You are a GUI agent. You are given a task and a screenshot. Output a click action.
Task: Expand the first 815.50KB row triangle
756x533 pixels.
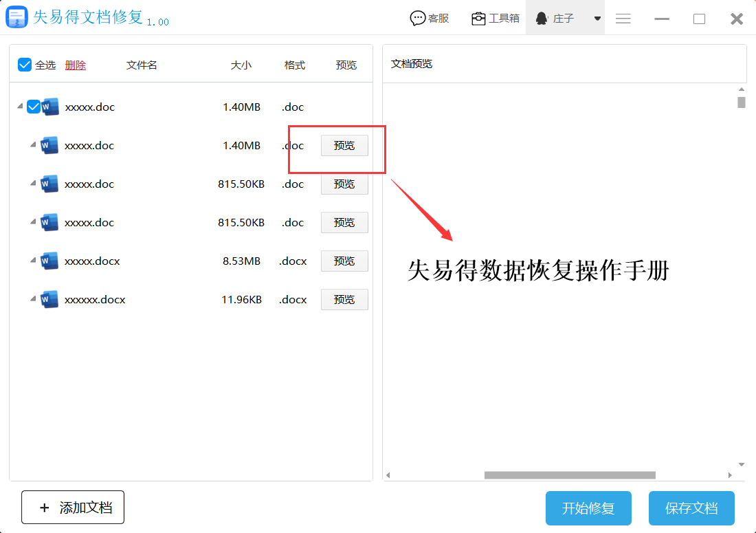(33, 183)
